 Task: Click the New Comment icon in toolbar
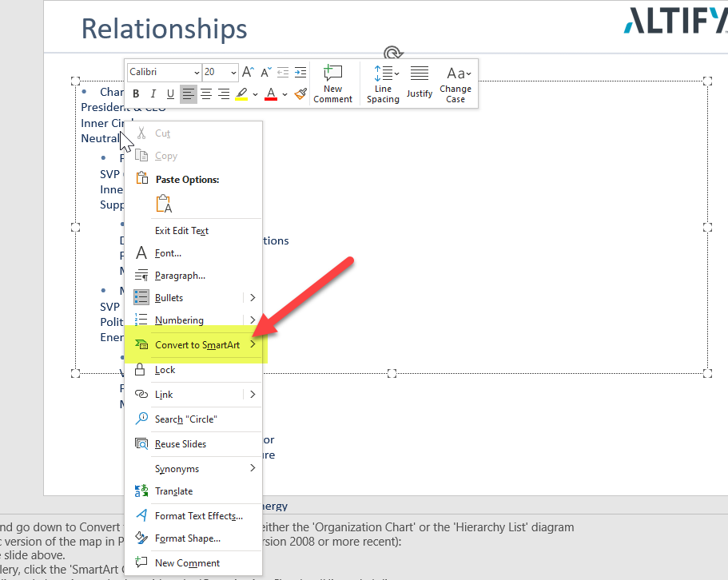[x=332, y=82]
